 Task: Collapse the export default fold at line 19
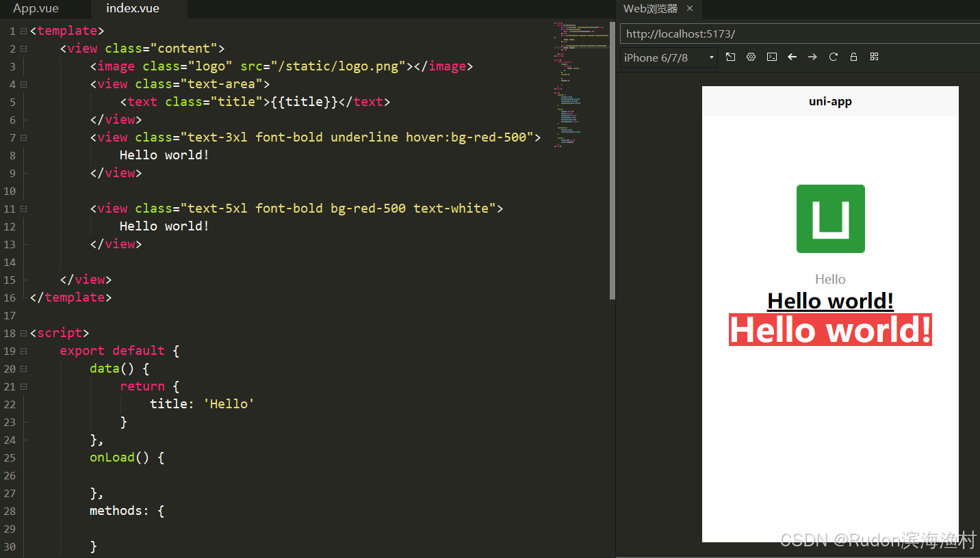pos(23,351)
